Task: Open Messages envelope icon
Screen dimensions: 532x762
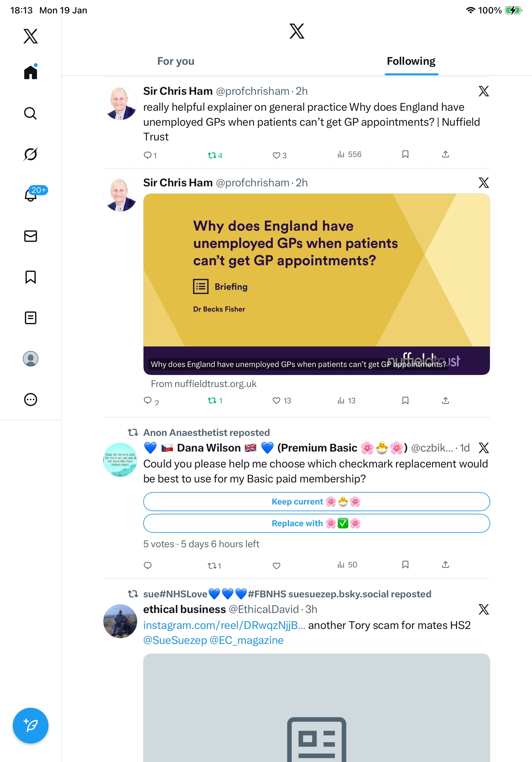Action: pyautogui.click(x=31, y=236)
